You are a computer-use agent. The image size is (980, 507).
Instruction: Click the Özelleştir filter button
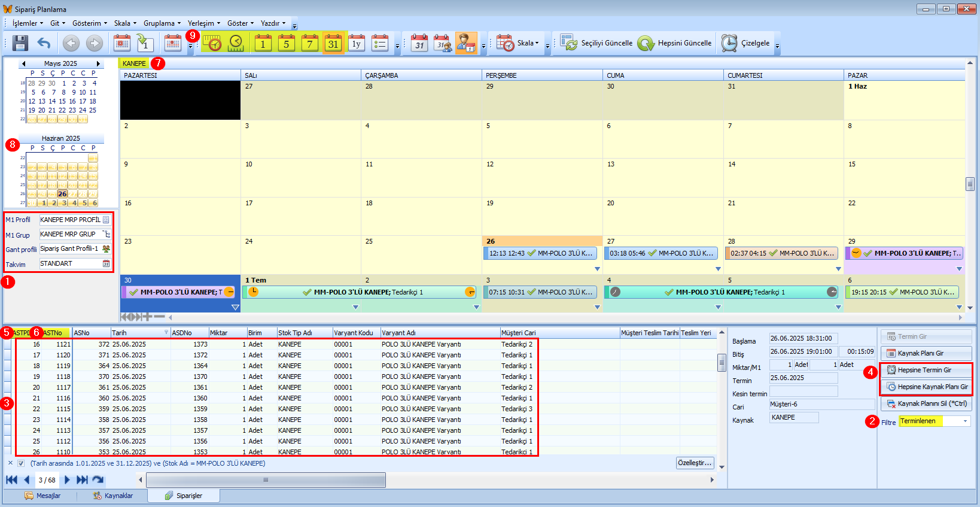tap(695, 463)
